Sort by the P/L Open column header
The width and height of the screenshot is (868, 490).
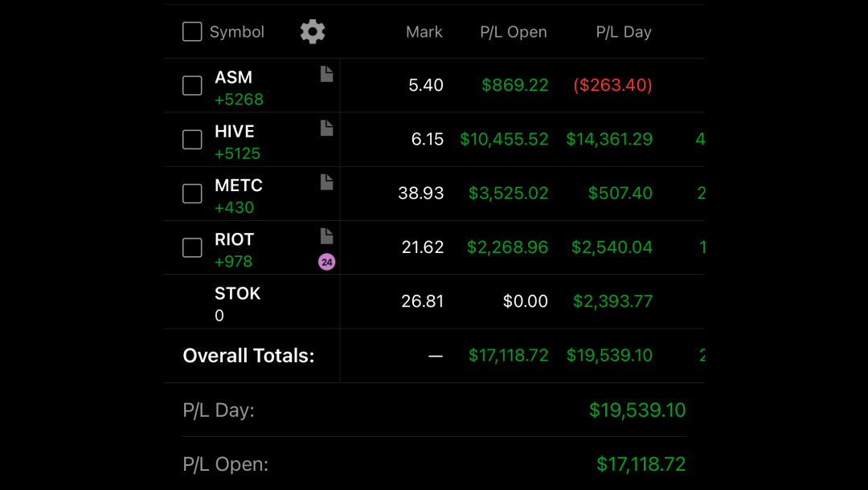pos(513,32)
